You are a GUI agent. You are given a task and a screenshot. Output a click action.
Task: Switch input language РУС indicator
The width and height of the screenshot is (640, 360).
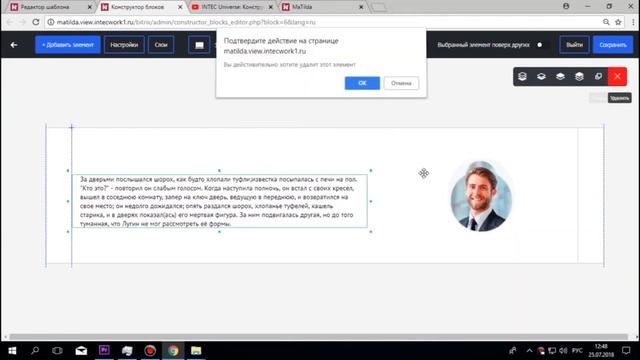click(577, 351)
